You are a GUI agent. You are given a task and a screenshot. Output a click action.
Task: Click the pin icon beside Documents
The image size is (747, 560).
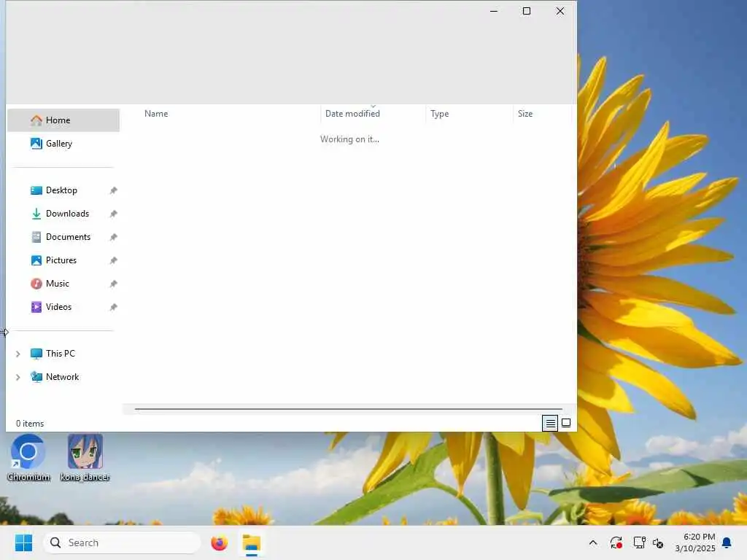[113, 237]
